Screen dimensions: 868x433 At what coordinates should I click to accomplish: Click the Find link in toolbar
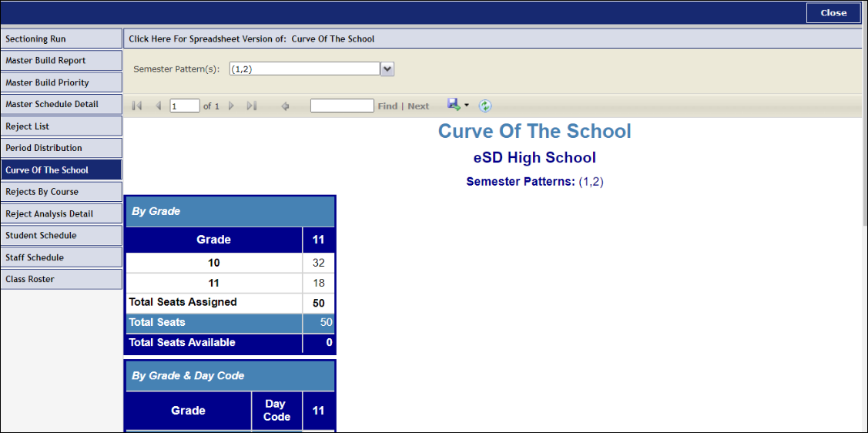tap(387, 106)
